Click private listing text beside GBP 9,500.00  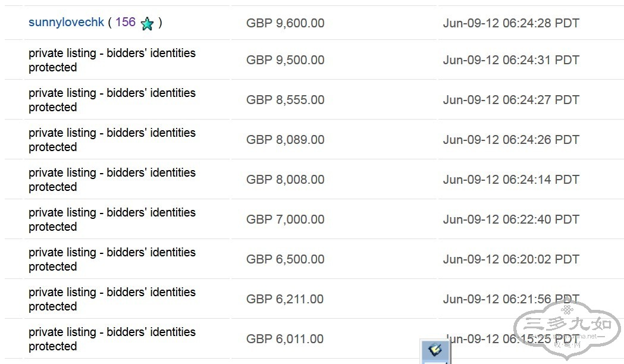coord(112,60)
